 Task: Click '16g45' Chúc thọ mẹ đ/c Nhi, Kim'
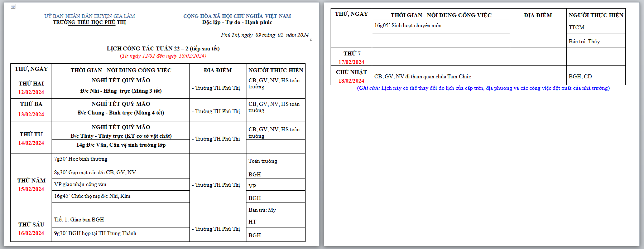coord(92,196)
